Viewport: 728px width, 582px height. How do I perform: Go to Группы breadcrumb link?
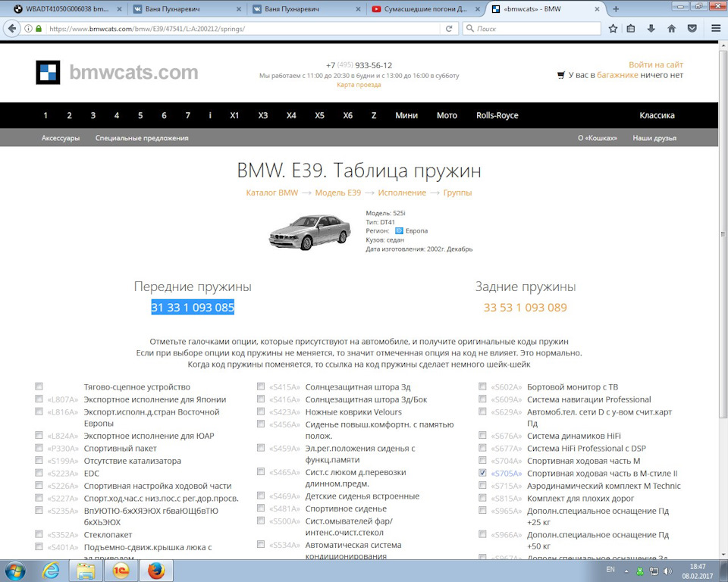(457, 192)
